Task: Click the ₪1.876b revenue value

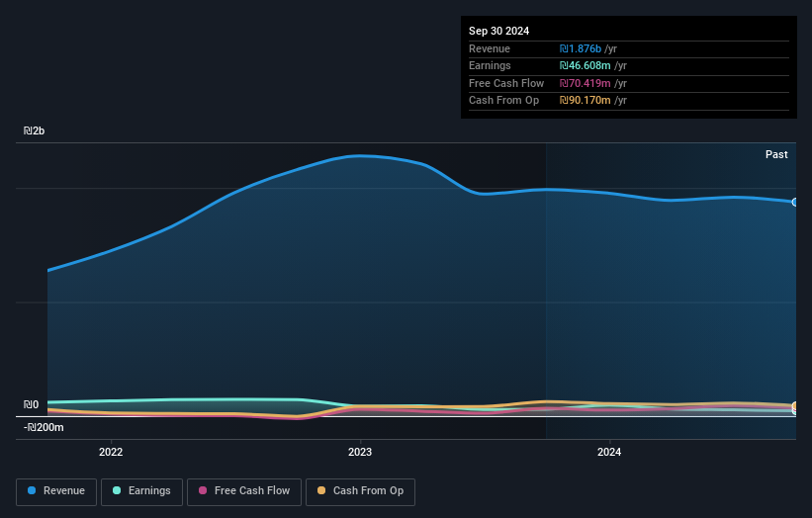Action: click(581, 48)
